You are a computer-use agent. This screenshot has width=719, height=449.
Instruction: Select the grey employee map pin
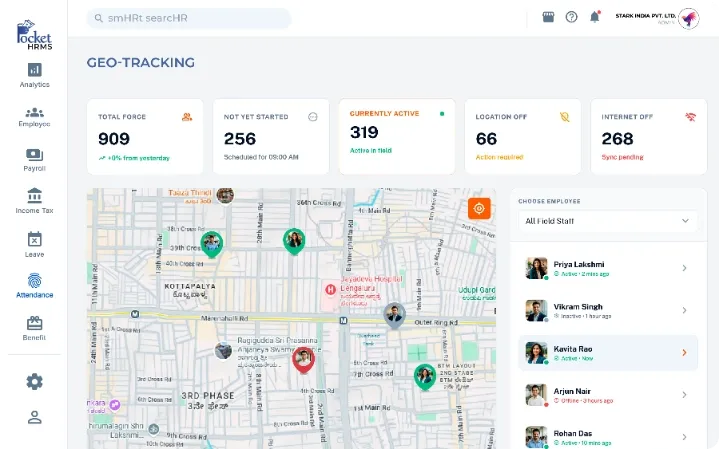click(394, 315)
